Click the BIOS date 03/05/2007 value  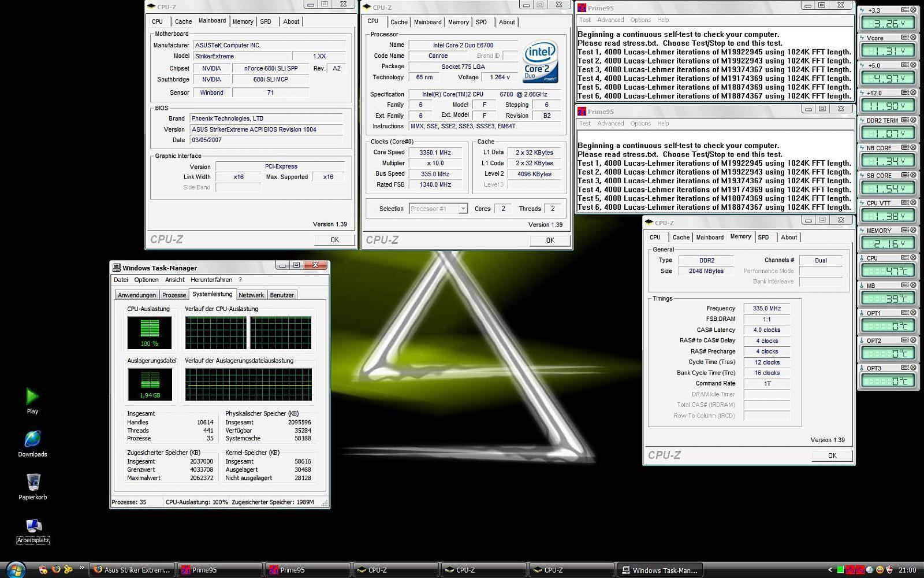click(x=267, y=140)
